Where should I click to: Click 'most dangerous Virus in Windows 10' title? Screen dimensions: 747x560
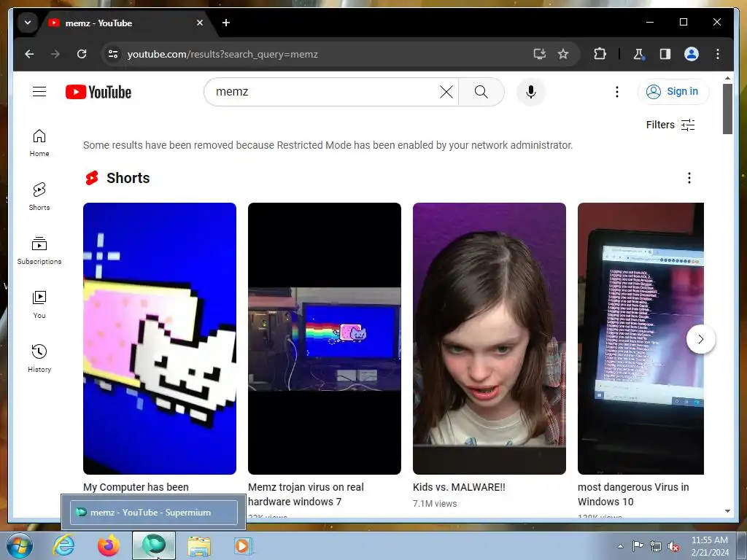[x=633, y=494]
